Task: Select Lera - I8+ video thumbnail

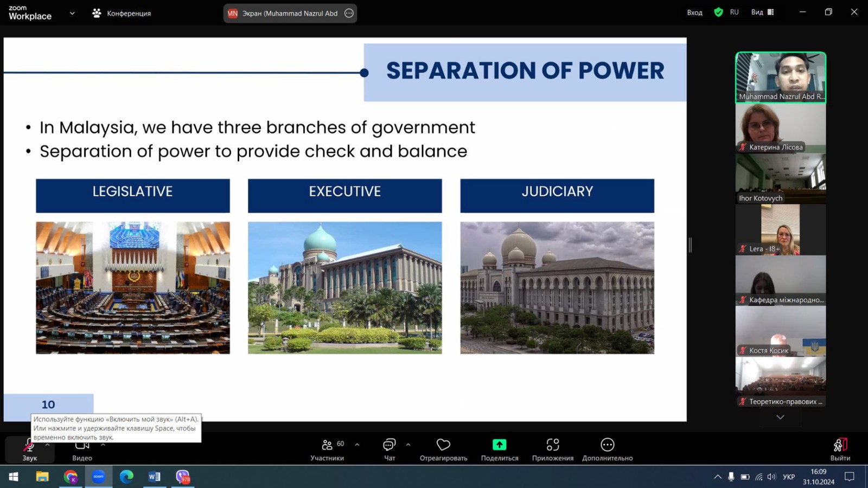Action: coord(781,230)
